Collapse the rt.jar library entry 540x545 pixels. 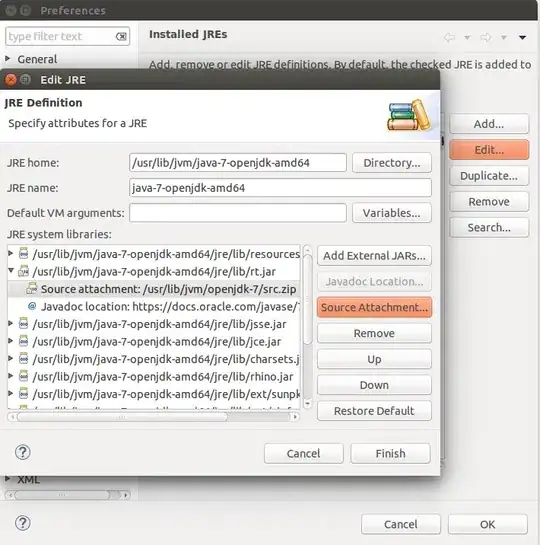[11, 270]
